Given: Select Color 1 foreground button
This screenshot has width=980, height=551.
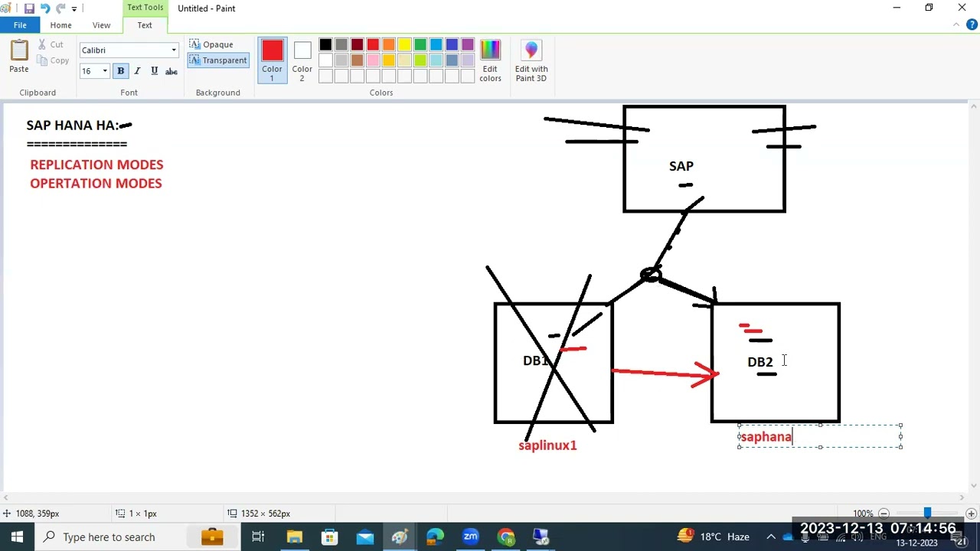Looking at the screenshot, I should (x=272, y=60).
